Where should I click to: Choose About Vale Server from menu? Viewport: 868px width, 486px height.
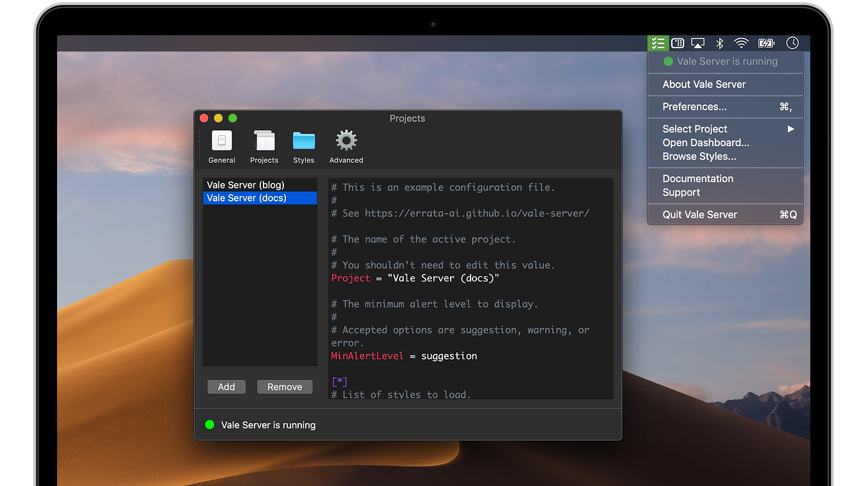[704, 85]
